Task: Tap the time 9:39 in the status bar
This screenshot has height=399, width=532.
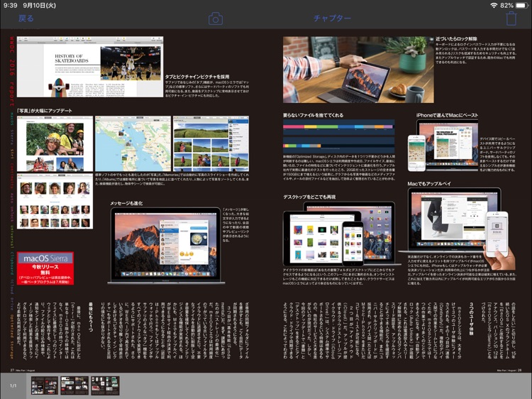Action: tap(10, 6)
